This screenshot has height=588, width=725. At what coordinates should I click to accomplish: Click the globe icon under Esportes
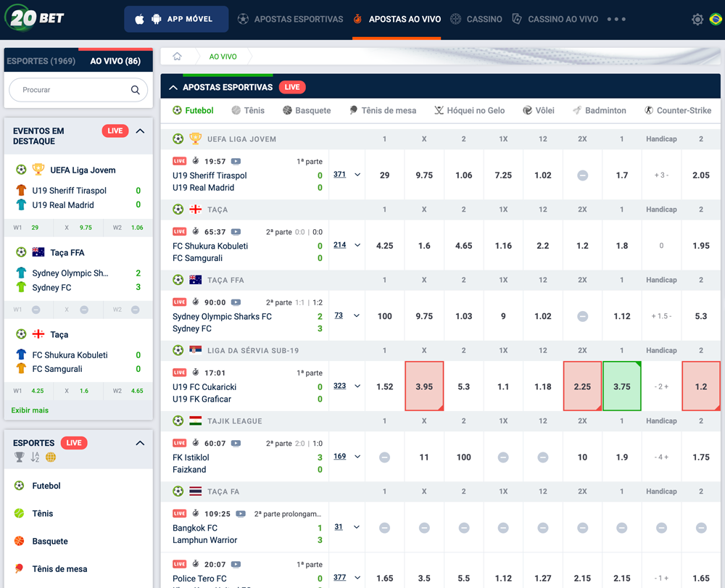(x=51, y=457)
